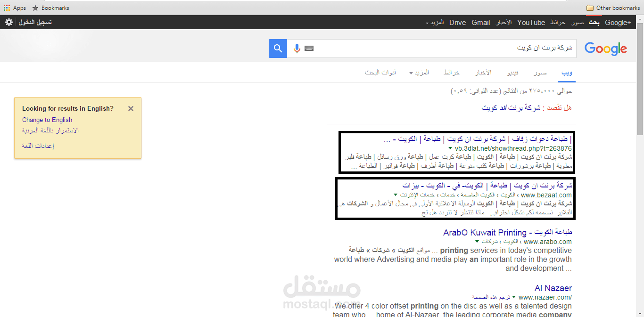Image resolution: width=644 pixels, height=317 pixels.
Task: Open dropdown arrow beside www.arabo.com
Action: [x=477, y=241]
